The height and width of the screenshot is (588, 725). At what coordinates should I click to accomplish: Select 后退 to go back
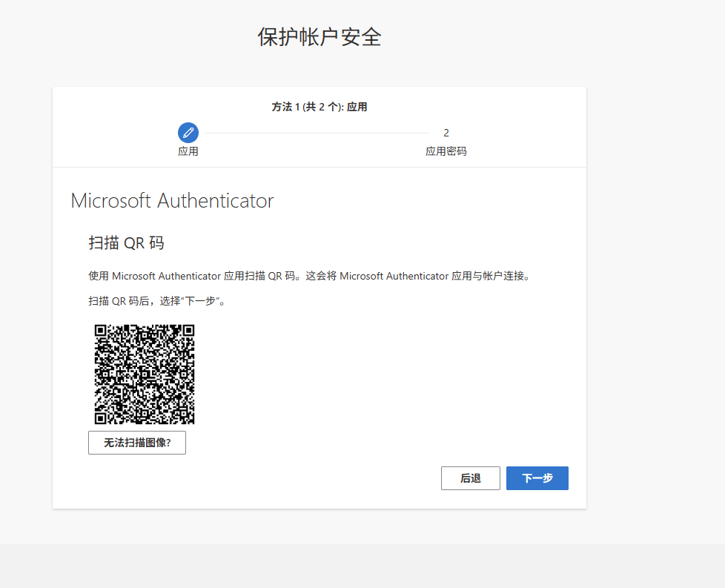coord(470,478)
